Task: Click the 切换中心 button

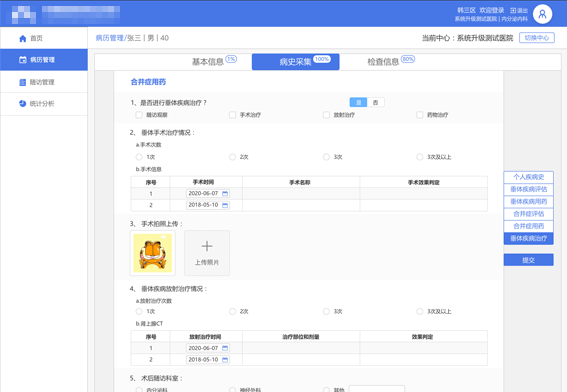Action: pos(537,38)
